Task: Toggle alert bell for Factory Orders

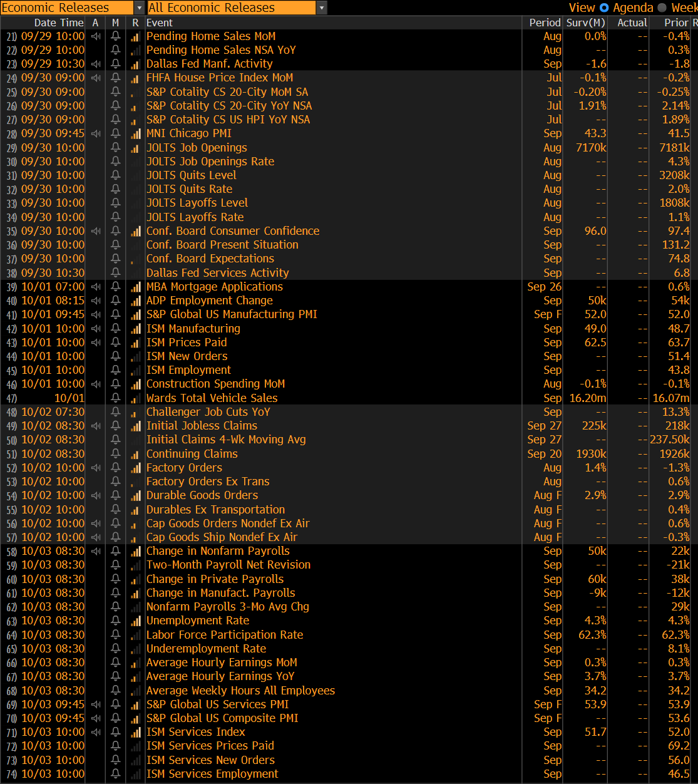Action: [x=115, y=468]
